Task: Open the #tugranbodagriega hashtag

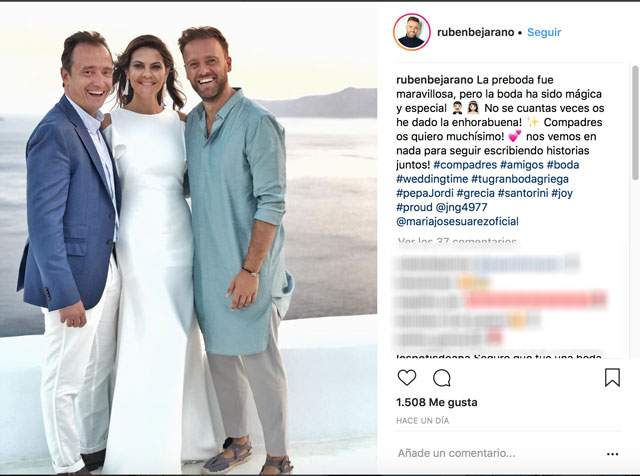Action: click(520, 179)
